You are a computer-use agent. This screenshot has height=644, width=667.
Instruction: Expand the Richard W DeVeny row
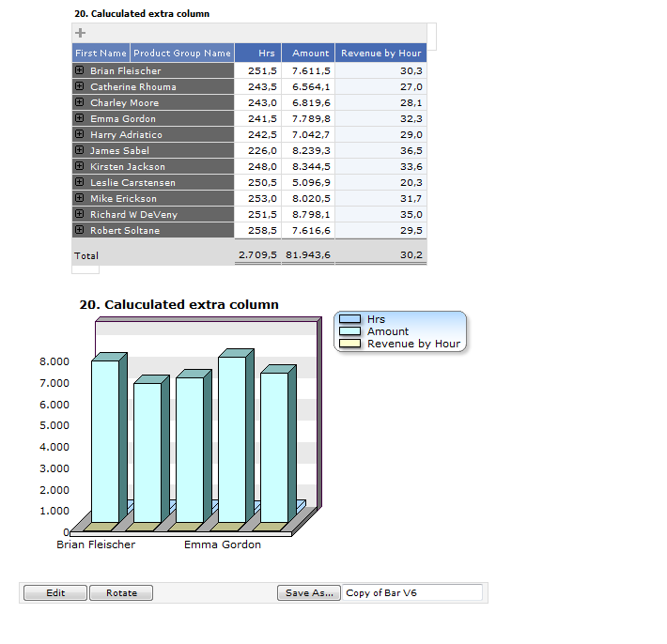[80, 215]
